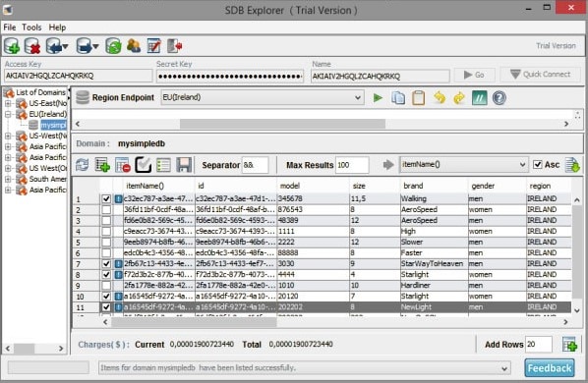Screen dimensions: 588x383
Task: Click the add item row icon
Action: click(102, 165)
